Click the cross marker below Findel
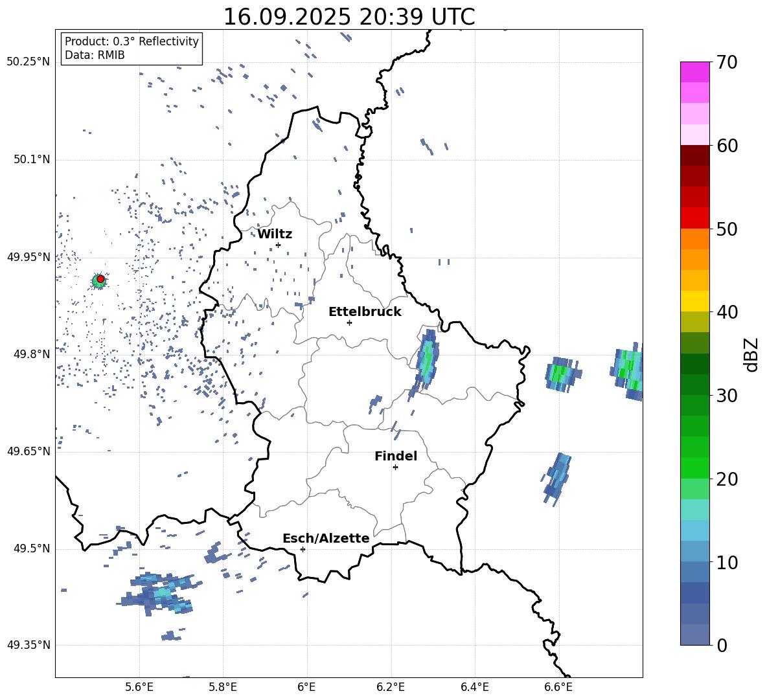This screenshot has width=767, height=700. [x=395, y=468]
